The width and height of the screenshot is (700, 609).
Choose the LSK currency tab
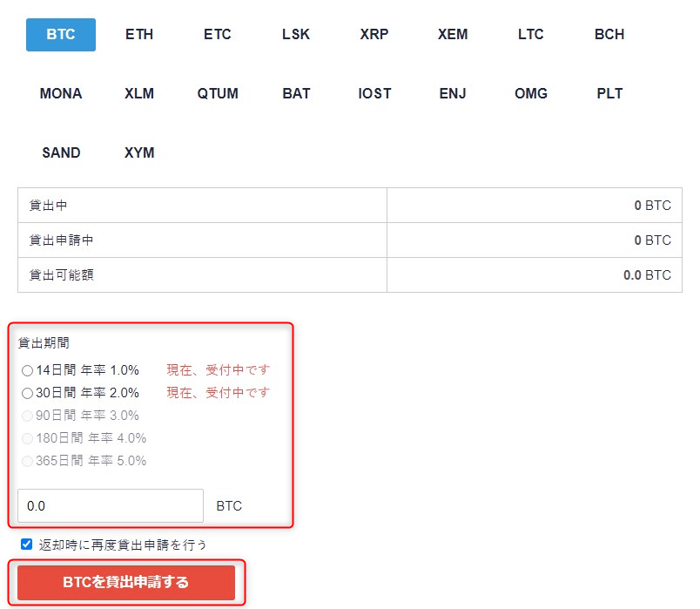pos(296,34)
